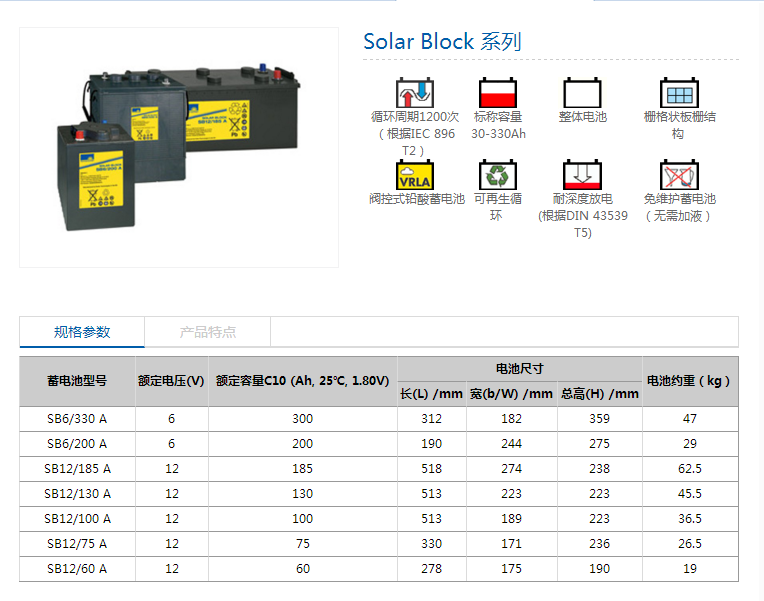This screenshot has height=601, width=764.
Task: Click the SB12/130 A model cell
Action: click(77, 494)
